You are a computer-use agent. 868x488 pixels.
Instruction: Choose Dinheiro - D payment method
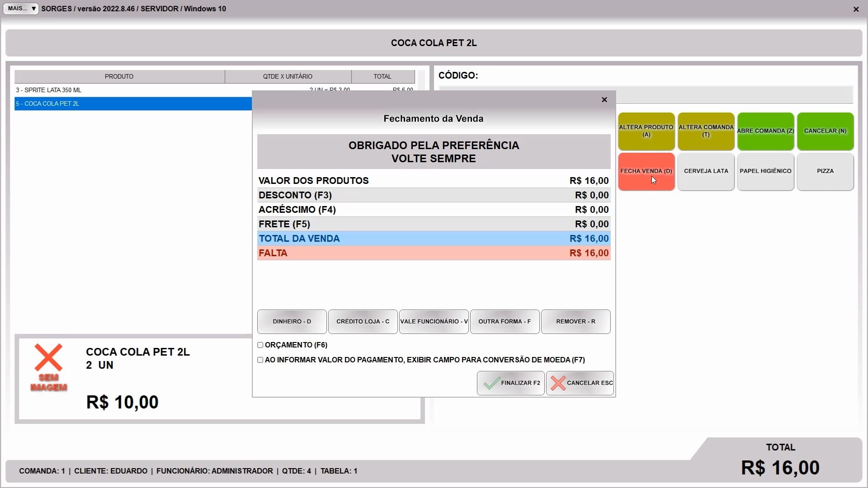click(x=292, y=322)
